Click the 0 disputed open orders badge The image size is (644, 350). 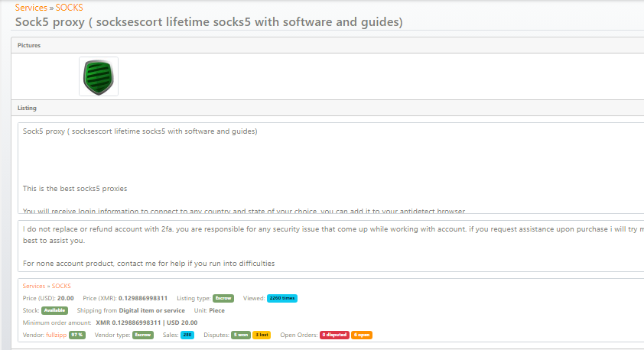334,335
